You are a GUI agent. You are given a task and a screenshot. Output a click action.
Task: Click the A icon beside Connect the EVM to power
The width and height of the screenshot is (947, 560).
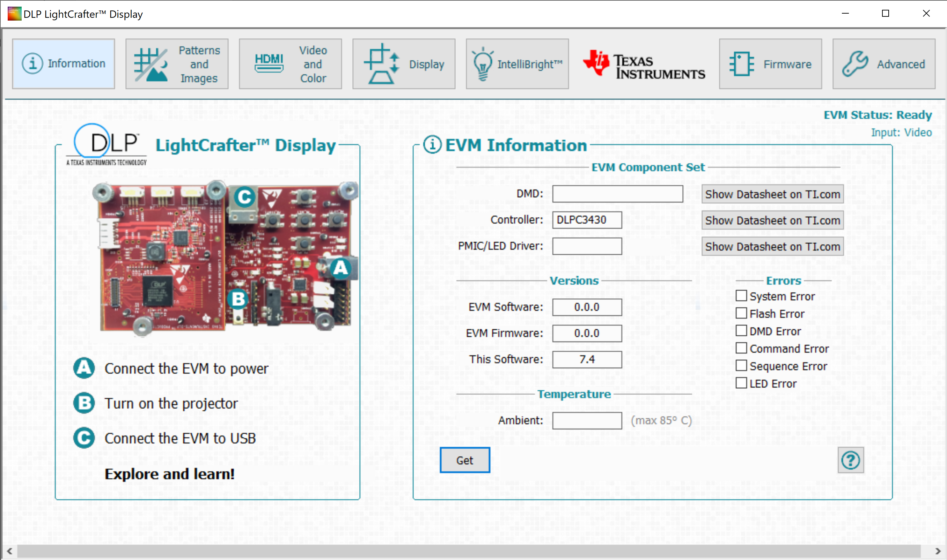tap(84, 368)
